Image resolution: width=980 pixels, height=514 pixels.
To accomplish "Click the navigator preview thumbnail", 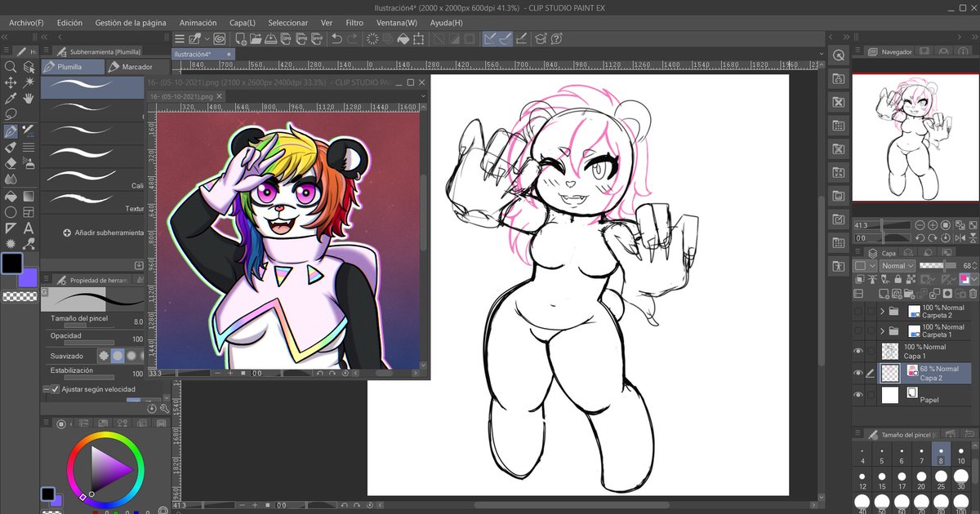I will (914, 137).
